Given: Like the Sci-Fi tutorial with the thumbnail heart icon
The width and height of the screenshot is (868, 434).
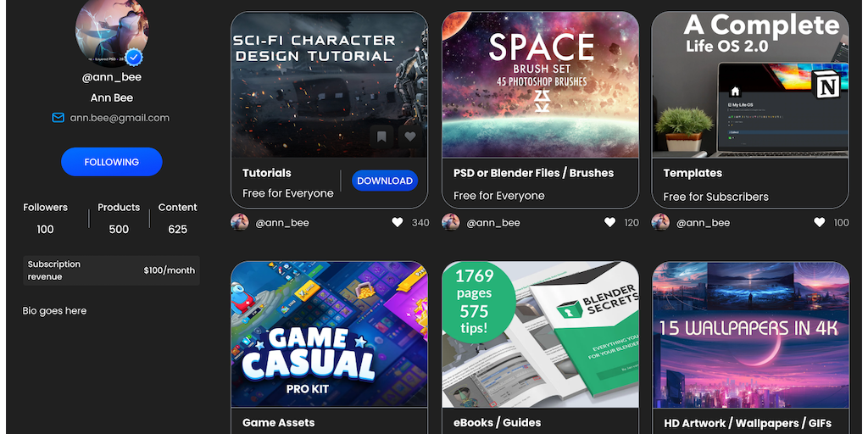Looking at the screenshot, I should click(410, 136).
